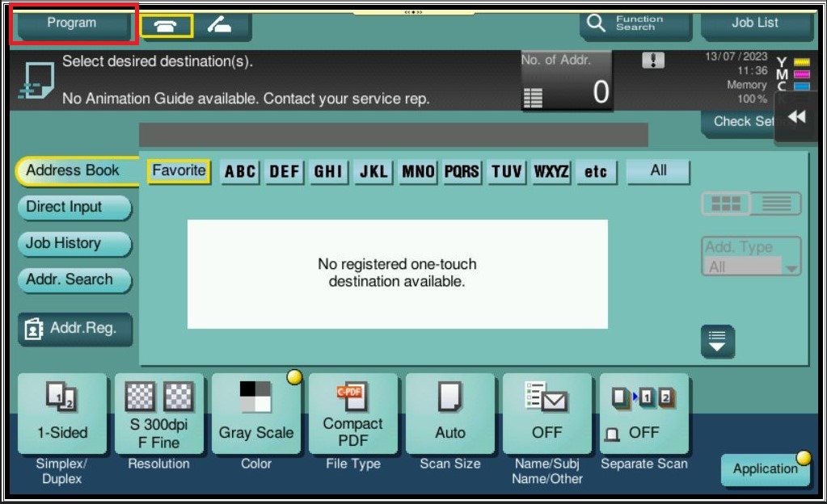This screenshot has width=827, height=504.
Task: Switch to list view layout
Action: coord(776,204)
